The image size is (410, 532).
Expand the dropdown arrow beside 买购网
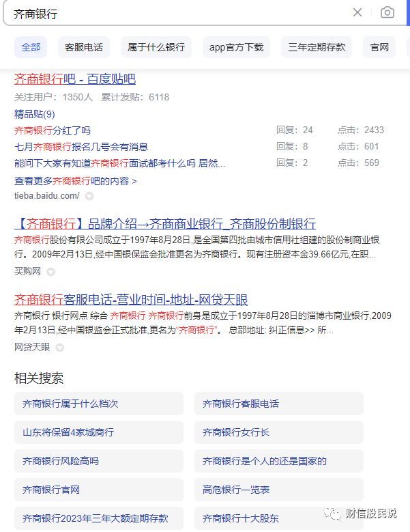(x=51, y=272)
